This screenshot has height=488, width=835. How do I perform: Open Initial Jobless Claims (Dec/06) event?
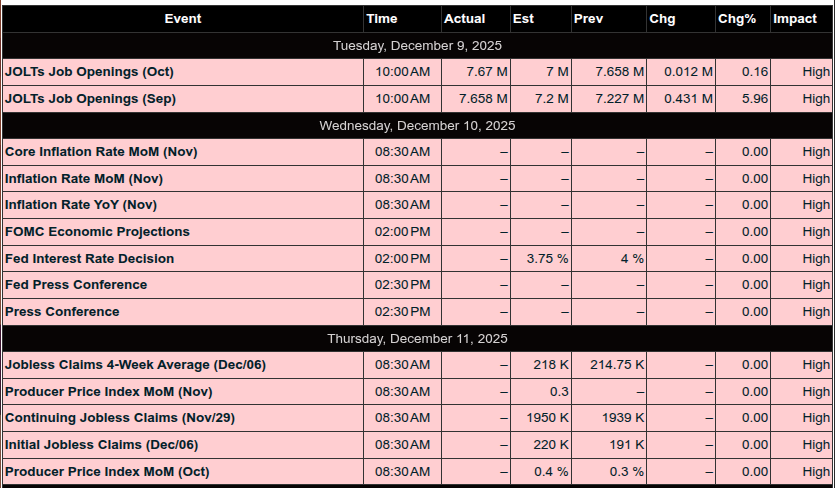102,444
